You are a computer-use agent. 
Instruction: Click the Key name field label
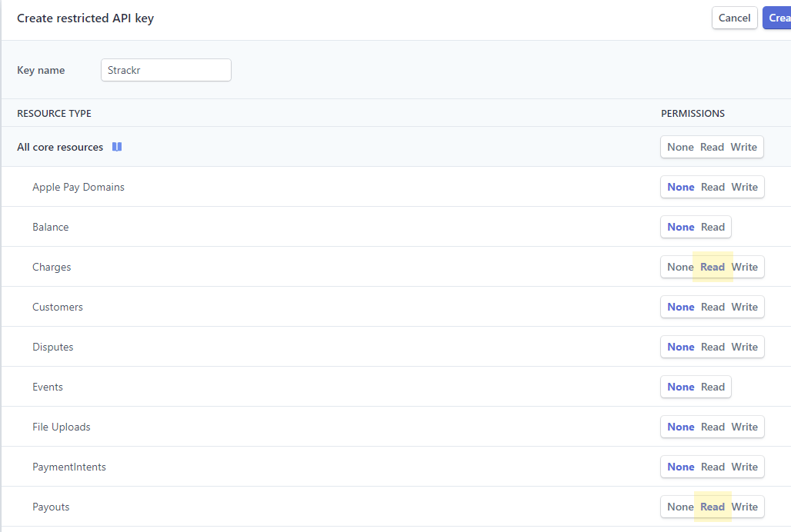coord(41,70)
